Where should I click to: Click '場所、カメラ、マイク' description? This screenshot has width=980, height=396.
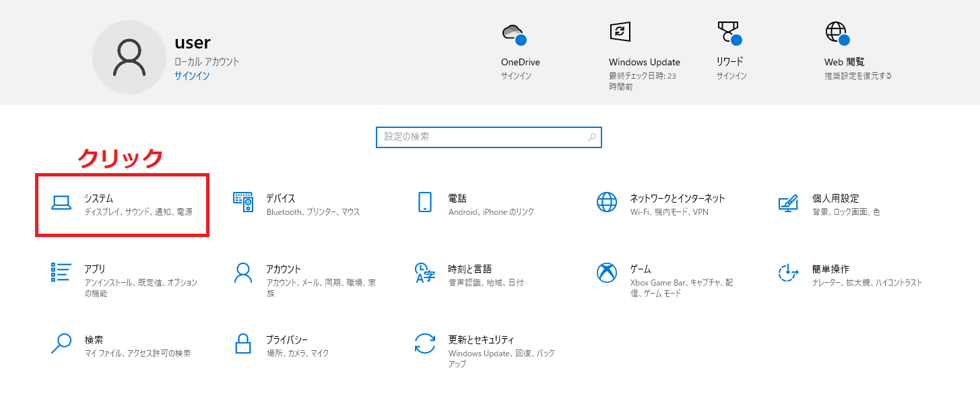(298, 353)
